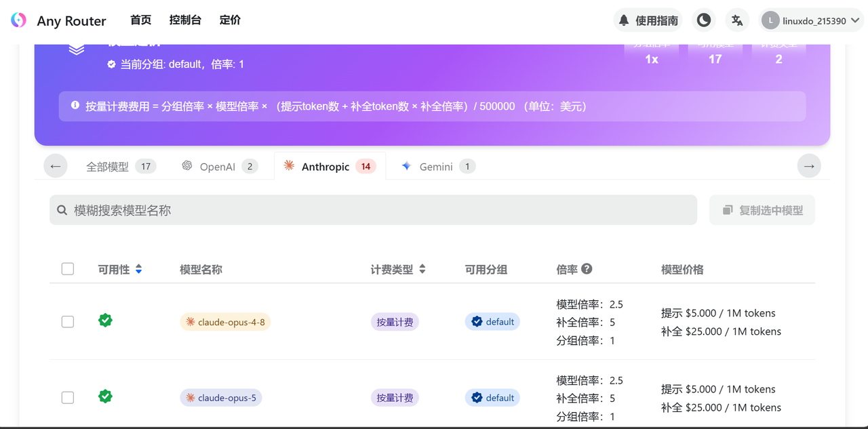Click the 可用分组 column header
This screenshot has height=429, width=868.
[486, 269]
